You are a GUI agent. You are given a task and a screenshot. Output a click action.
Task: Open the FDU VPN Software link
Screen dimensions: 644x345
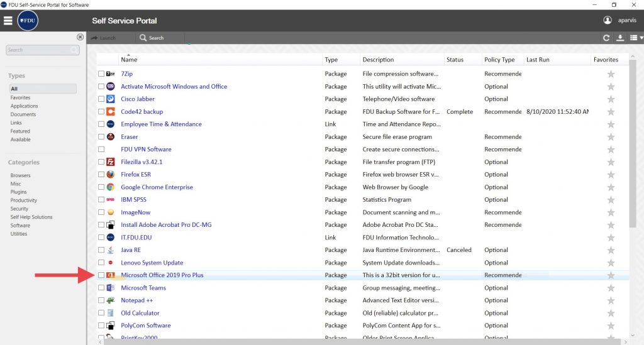pyautogui.click(x=146, y=150)
